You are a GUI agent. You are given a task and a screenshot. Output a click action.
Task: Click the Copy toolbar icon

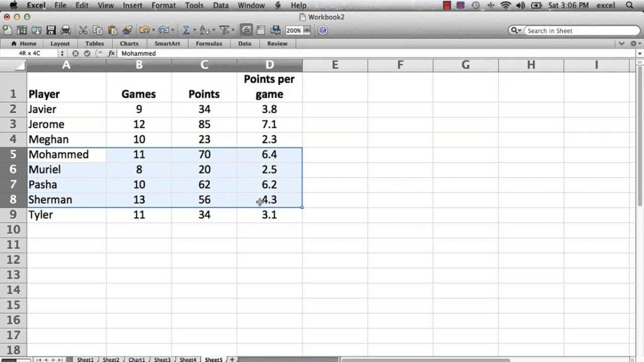point(98,30)
